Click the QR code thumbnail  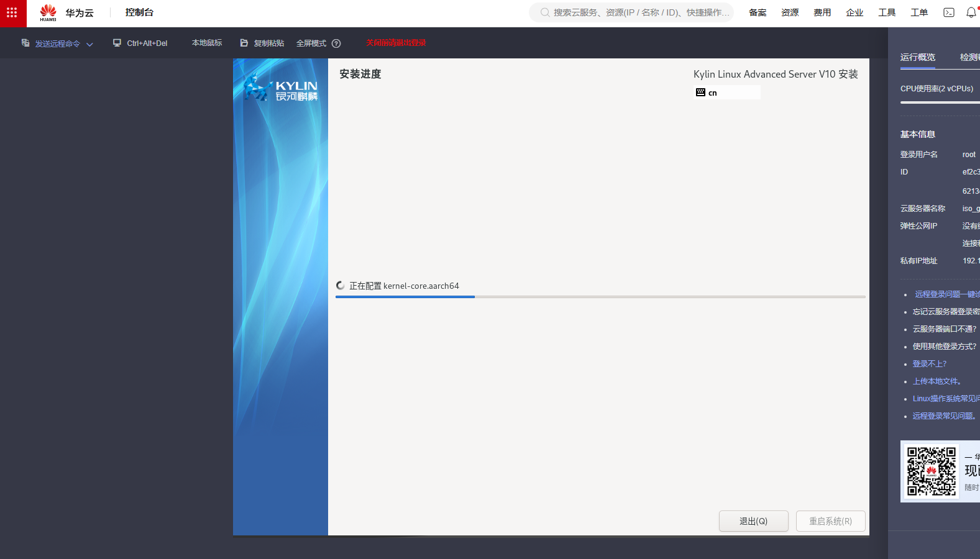[931, 471]
